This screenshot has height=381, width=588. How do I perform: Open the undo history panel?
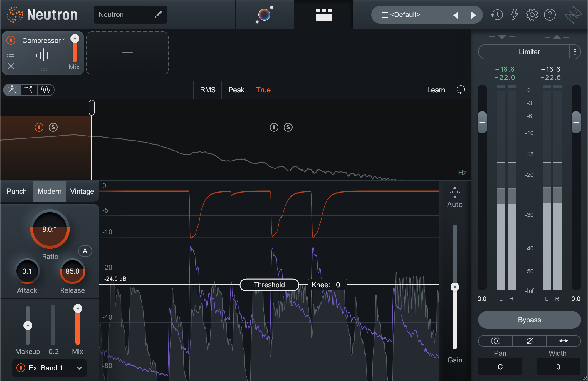point(497,14)
